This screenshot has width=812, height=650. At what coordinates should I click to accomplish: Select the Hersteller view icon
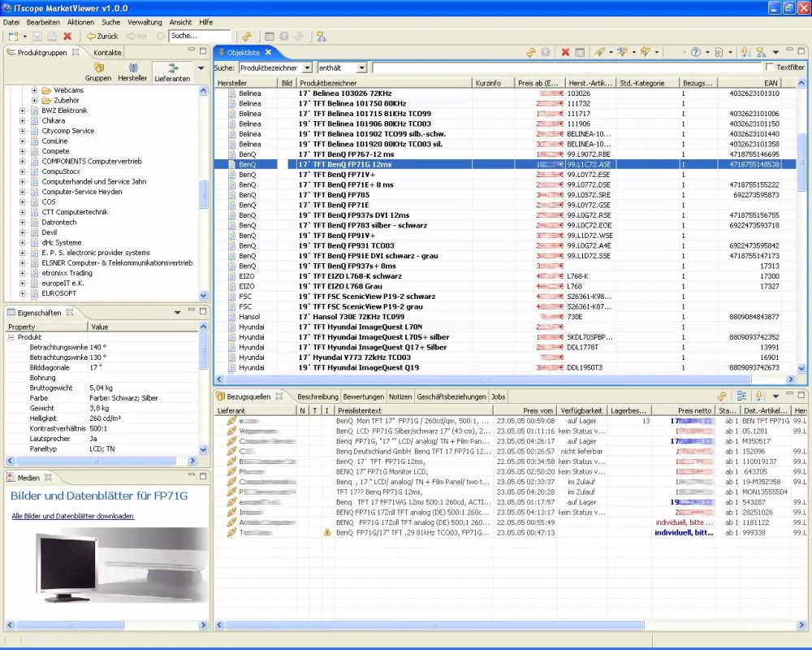click(x=132, y=72)
